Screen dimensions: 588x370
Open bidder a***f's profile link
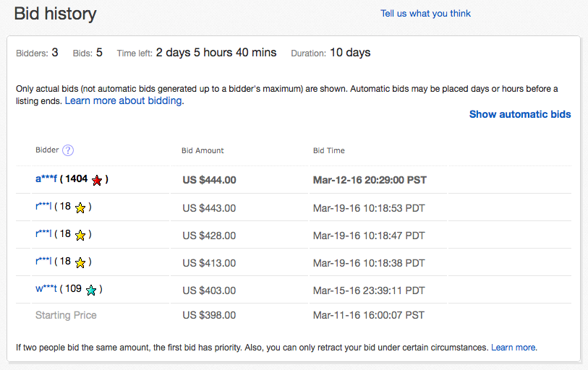(46, 179)
